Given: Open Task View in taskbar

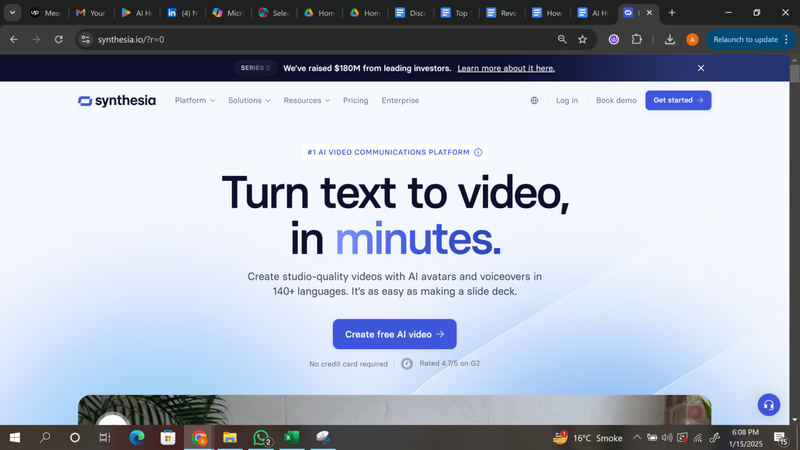Looking at the screenshot, I should [x=105, y=438].
